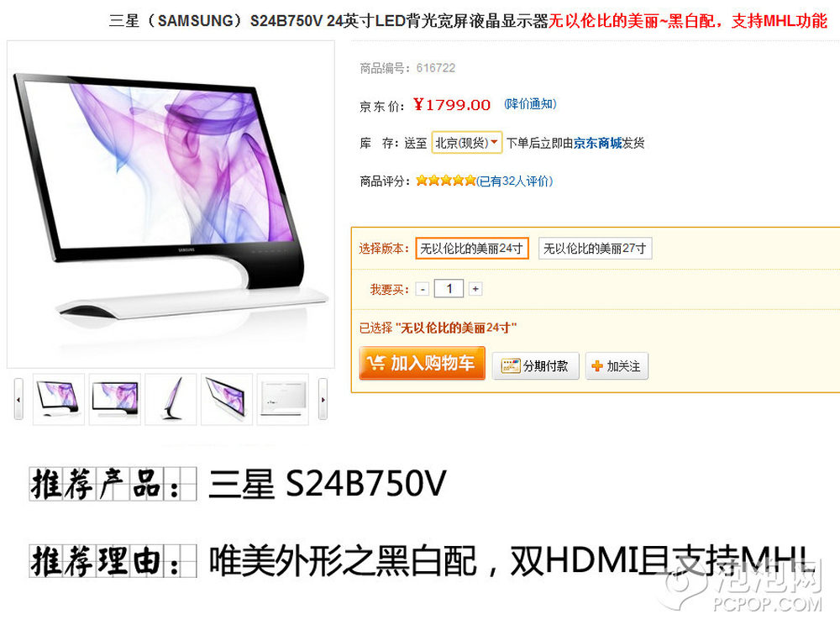Select the second front-view monitor thumbnail
The height and width of the screenshot is (630, 840).
pos(114,400)
